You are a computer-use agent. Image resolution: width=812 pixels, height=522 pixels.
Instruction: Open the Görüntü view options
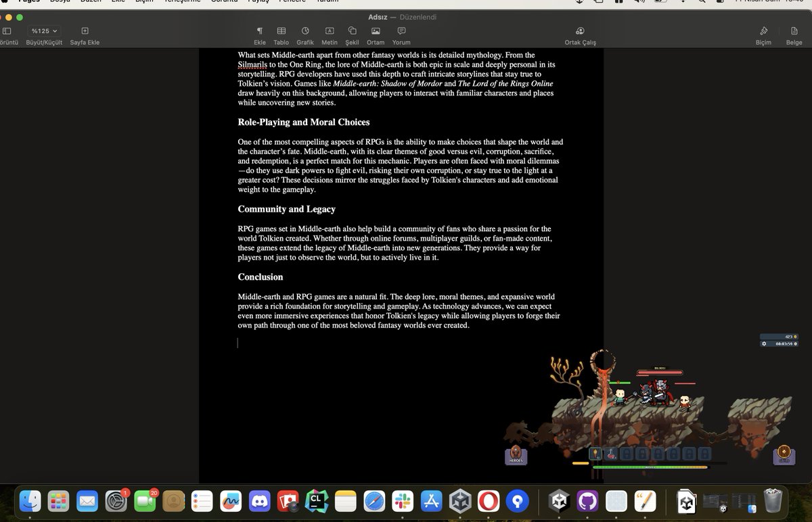7,31
